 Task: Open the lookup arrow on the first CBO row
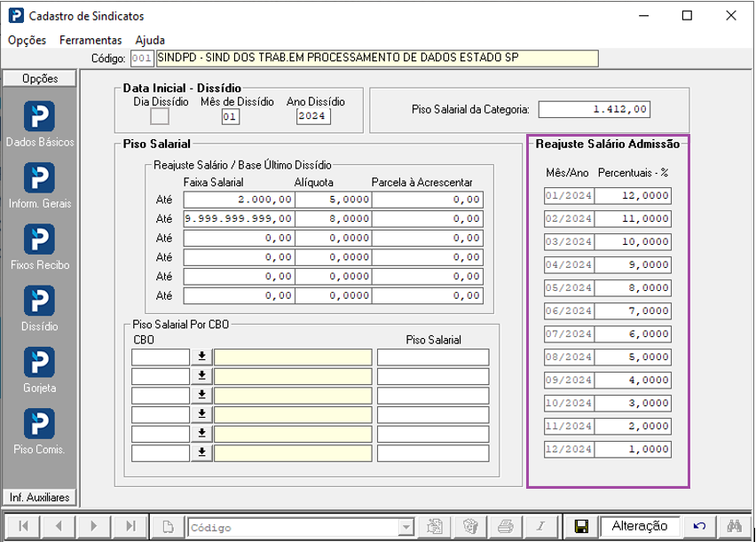pos(202,357)
